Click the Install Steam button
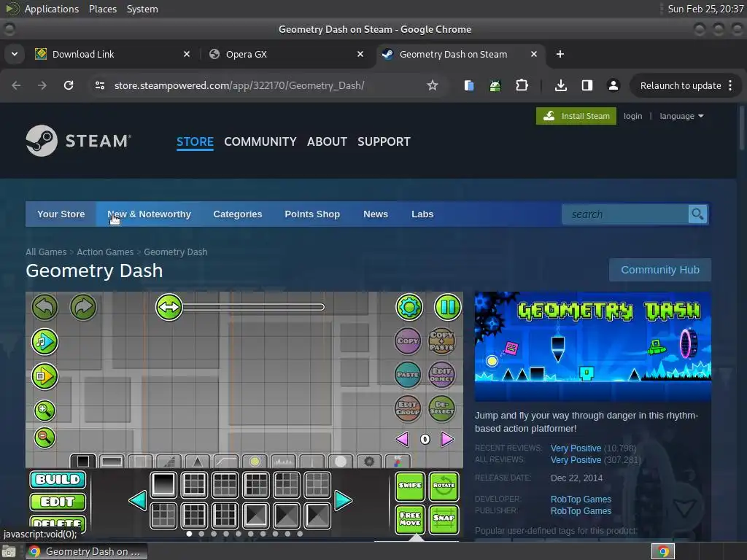The image size is (747, 560). pos(576,116)
